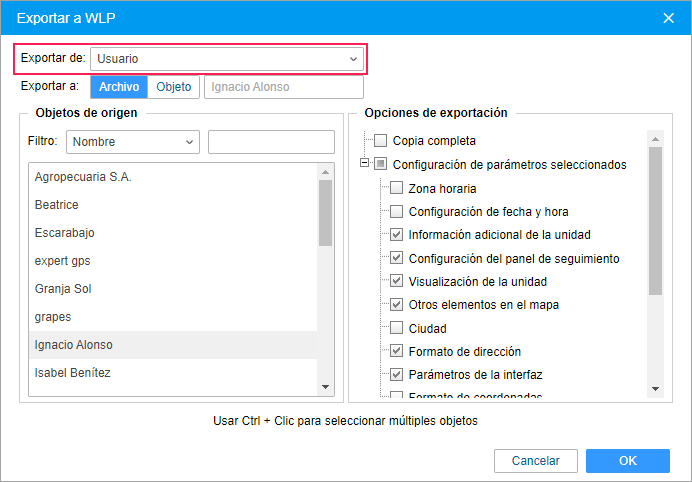
Task: Open the Exportar de dropdown
Action: pos(227,59)
